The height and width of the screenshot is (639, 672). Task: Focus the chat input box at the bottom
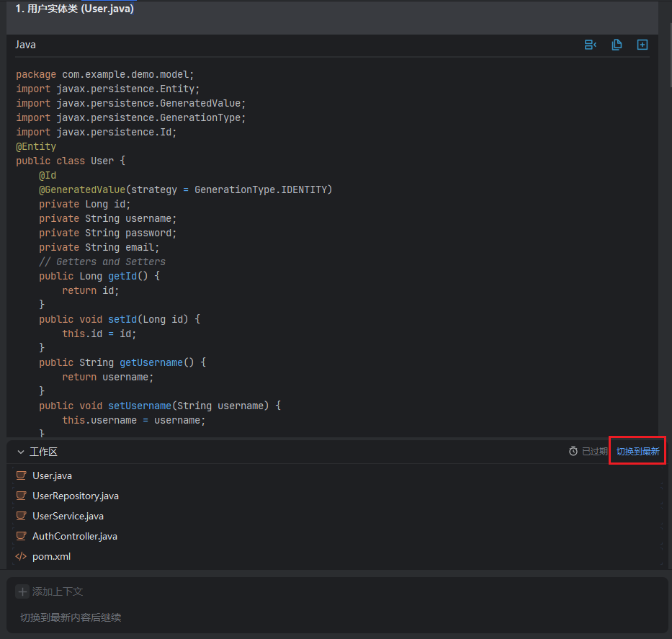(337, 617)
